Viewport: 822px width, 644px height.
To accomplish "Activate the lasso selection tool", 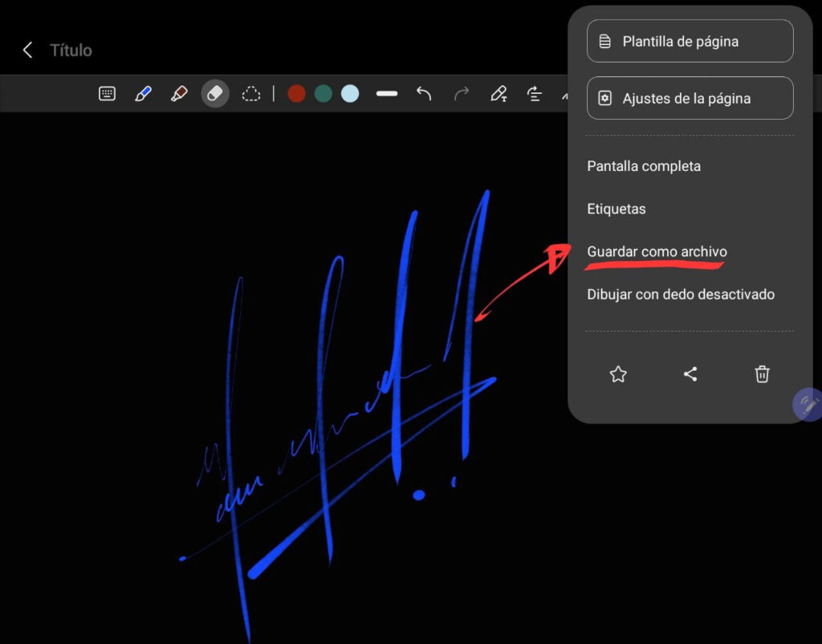I will click(251, 94).
